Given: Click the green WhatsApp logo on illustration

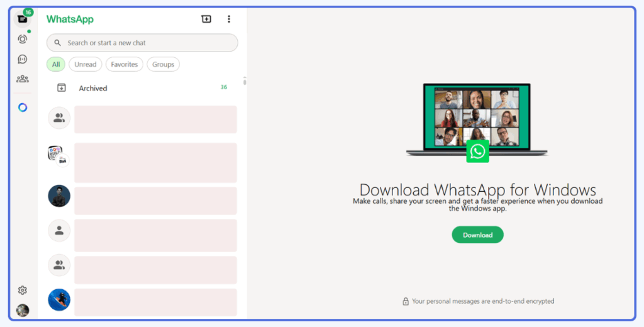Looking at the screenshot, I should click(478, 151).
